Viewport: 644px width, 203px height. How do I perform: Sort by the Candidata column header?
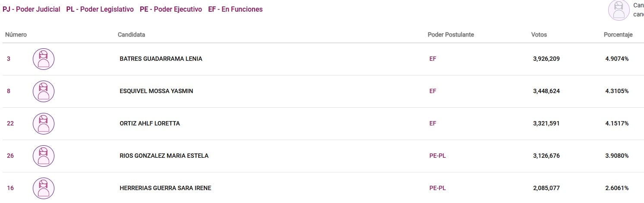point(131,35)
